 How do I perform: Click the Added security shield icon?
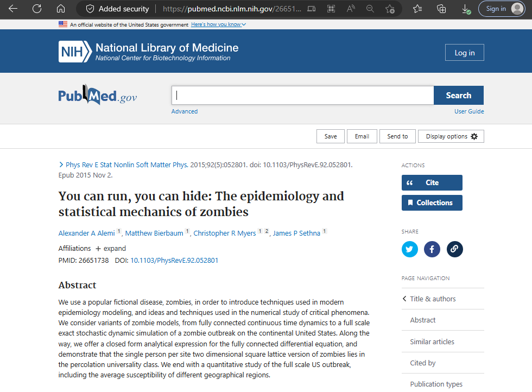tap(90, 9)
